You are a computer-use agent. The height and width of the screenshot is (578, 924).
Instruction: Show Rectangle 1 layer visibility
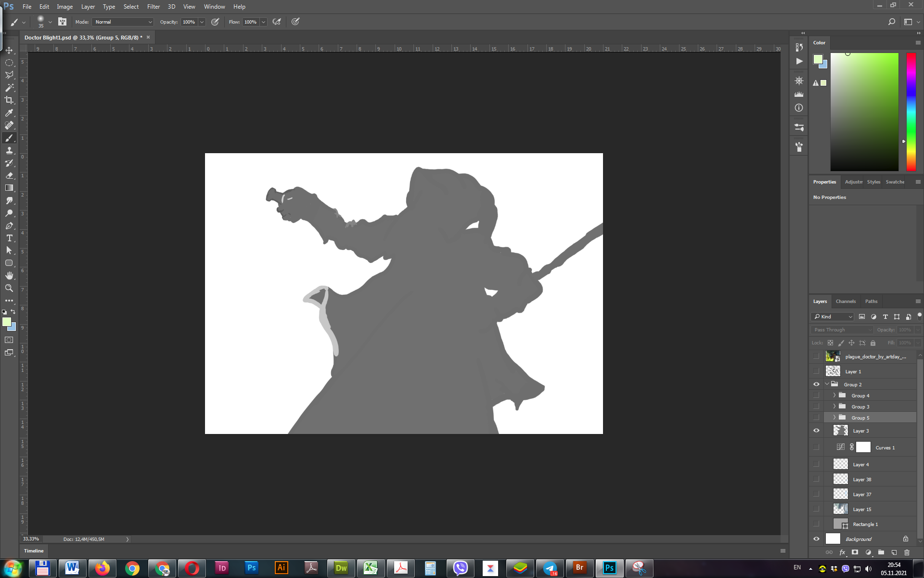click(816, 524)
